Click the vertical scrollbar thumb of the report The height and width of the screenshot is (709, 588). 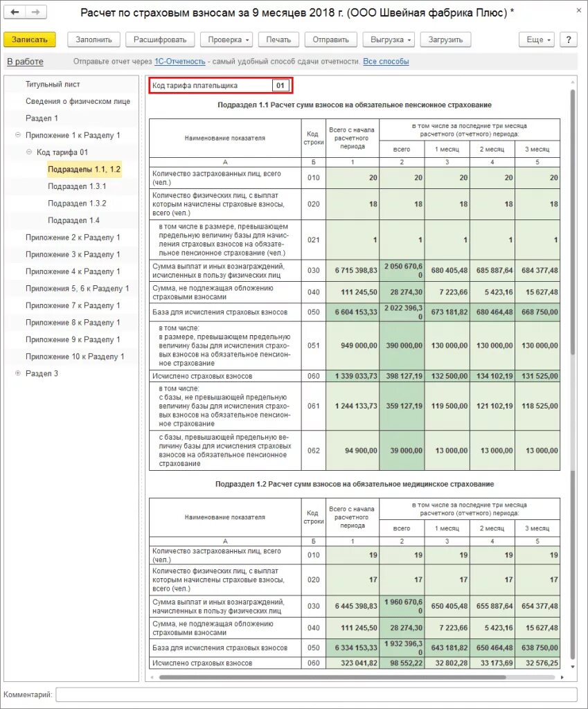click(572, 222)
